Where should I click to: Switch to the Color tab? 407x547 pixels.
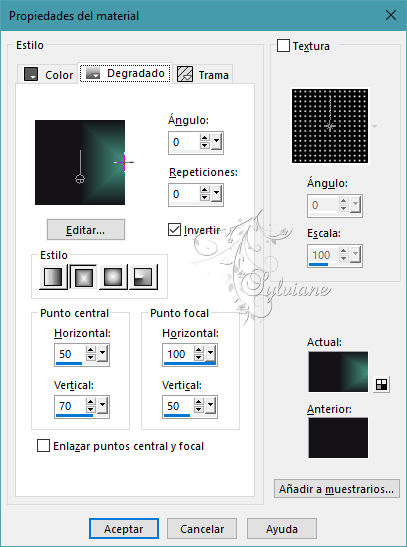(48, 74)
